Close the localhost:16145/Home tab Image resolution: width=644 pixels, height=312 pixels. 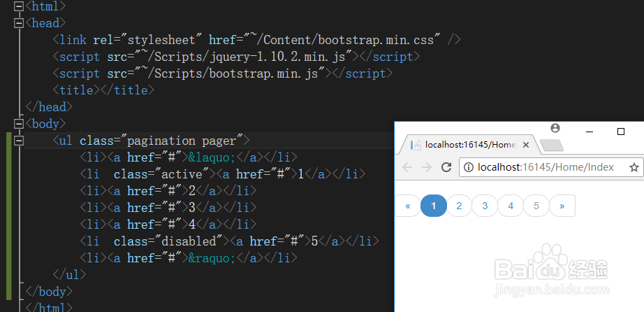pyautogui.click(x=526, y=145)
